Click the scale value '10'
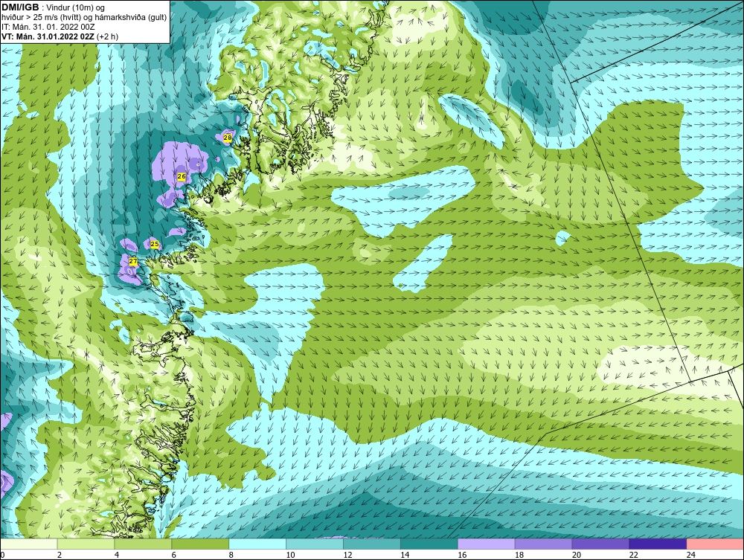 pyautogui.click(x=290, y=555)
